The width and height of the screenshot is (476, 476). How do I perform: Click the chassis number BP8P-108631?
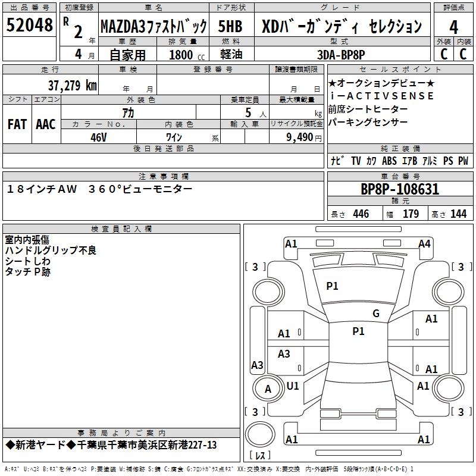click(x=400, y=189)
